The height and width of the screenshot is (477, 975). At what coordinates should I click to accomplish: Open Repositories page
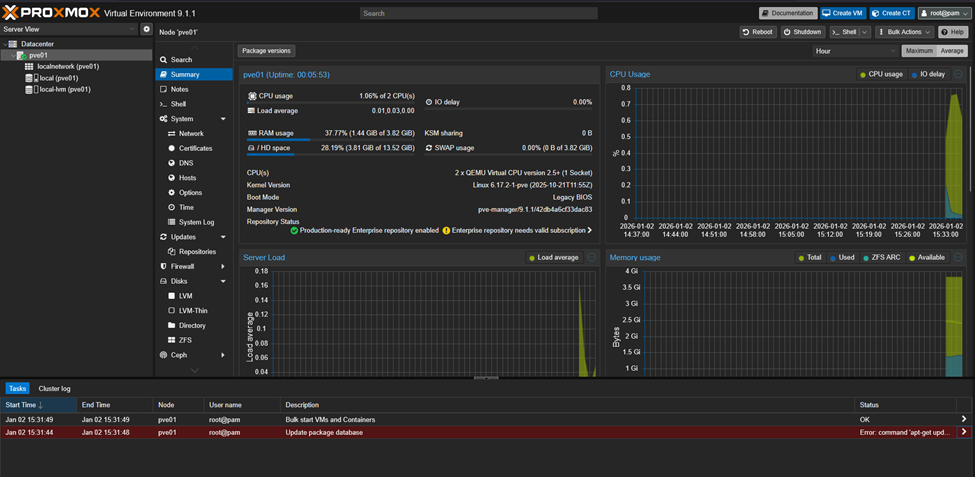194,252
